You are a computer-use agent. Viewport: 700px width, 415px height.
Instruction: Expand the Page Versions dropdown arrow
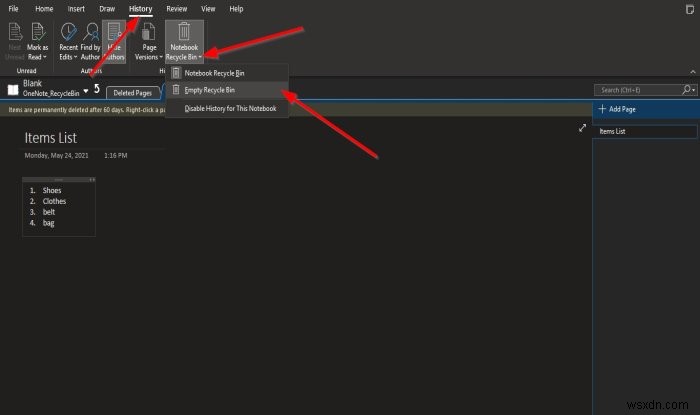click(x=161, y=57)
